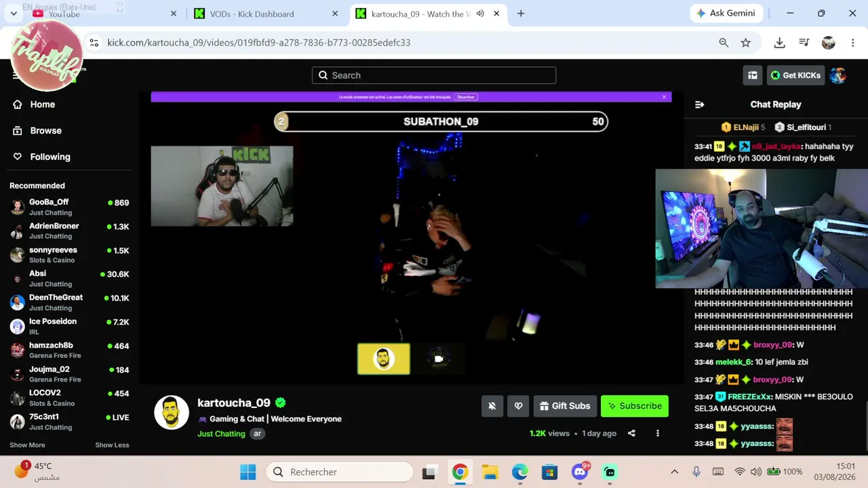
Task: Open the taskbar volume icon
Action: [755, 472]
